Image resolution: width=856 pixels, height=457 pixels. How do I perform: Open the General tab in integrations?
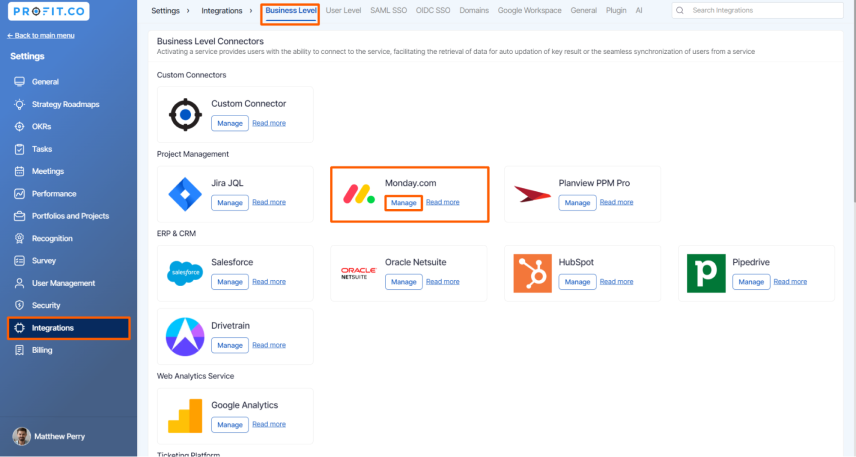point(584,10)
